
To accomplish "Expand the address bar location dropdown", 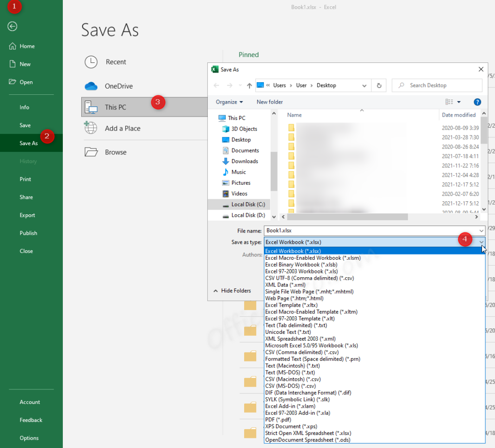I will (364, 85).
